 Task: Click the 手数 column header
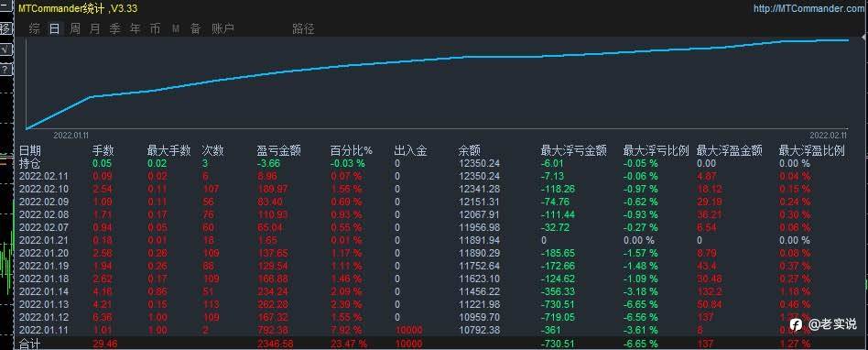[x=103, y=150]
